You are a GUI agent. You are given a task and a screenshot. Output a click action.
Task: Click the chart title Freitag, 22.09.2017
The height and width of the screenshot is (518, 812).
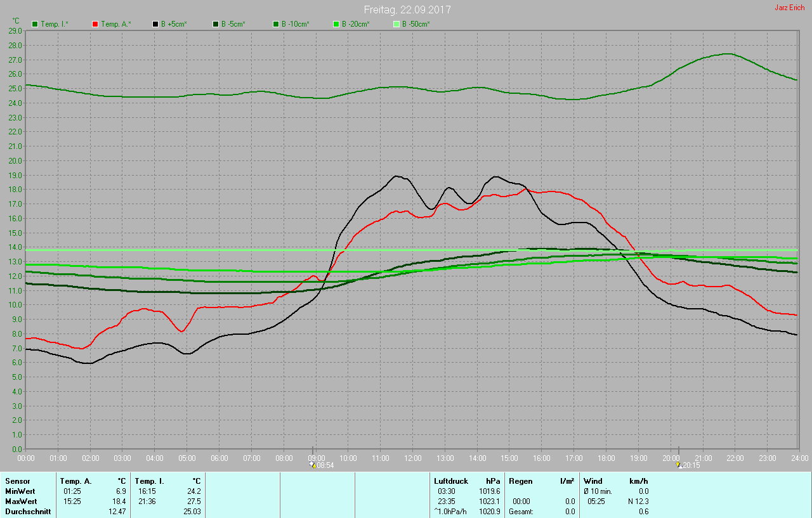coord(408,10)
